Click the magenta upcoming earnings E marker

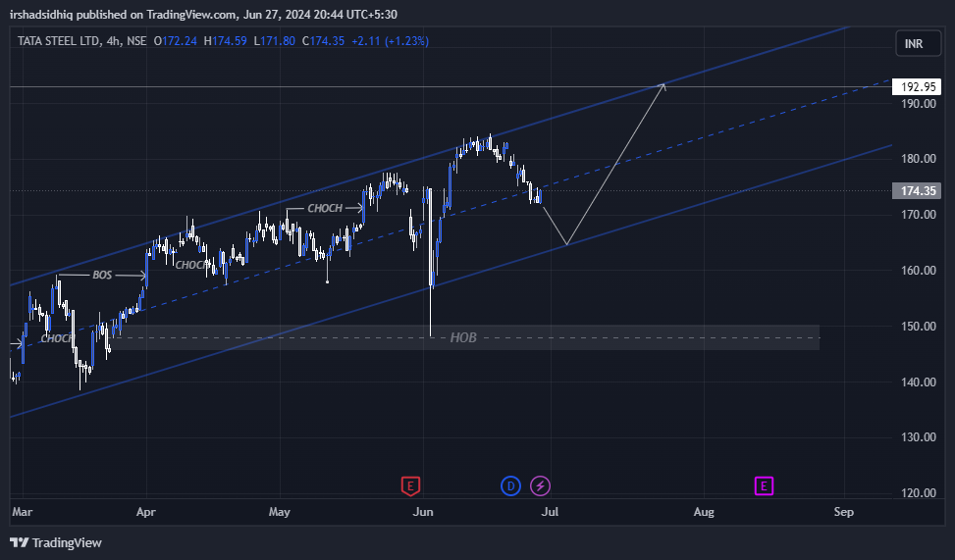click(764, 485)
